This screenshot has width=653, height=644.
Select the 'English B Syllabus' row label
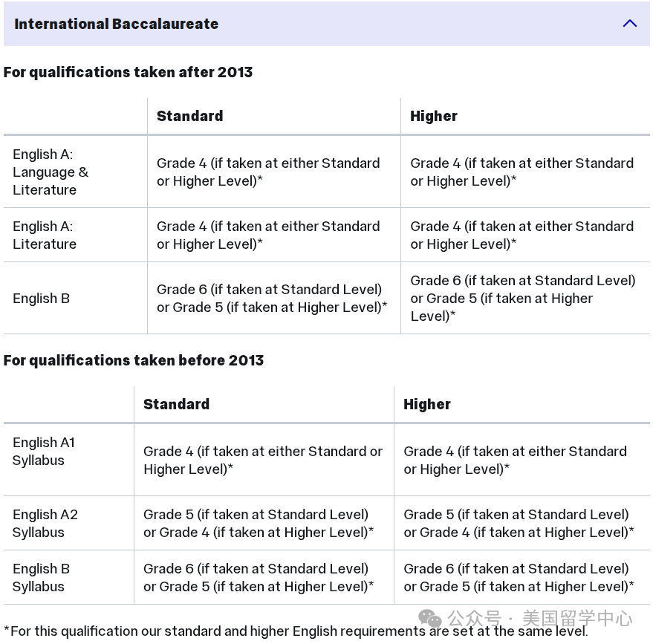(x=41, y=577)
